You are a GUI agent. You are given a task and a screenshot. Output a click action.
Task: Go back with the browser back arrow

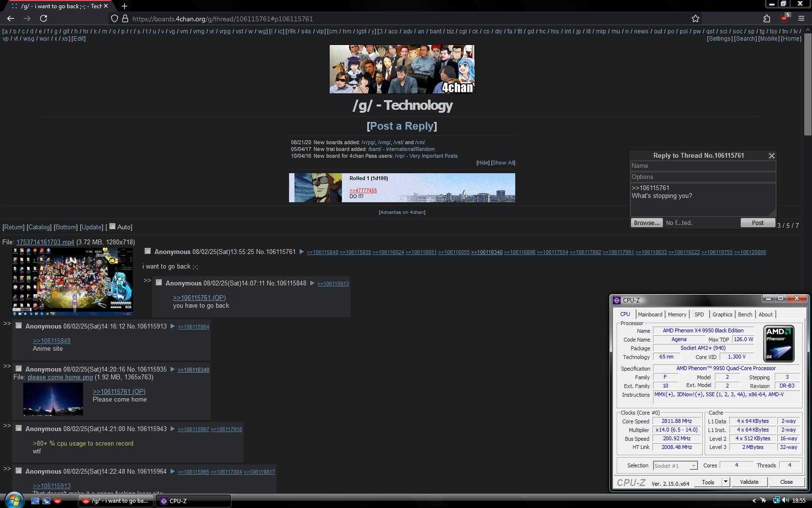point(11,18)
